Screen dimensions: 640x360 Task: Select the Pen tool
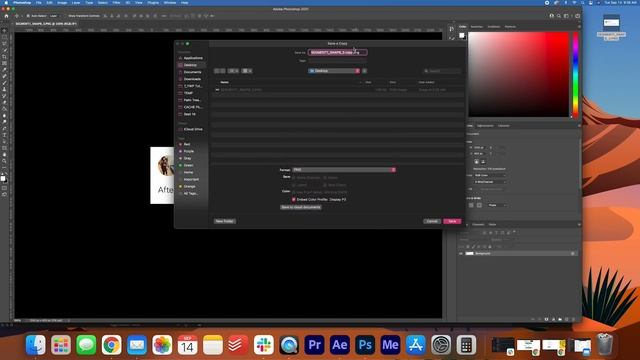tap(4, 129)
